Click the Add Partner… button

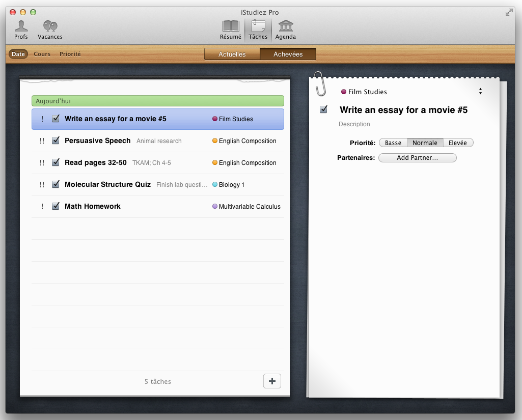click(418, 158)
